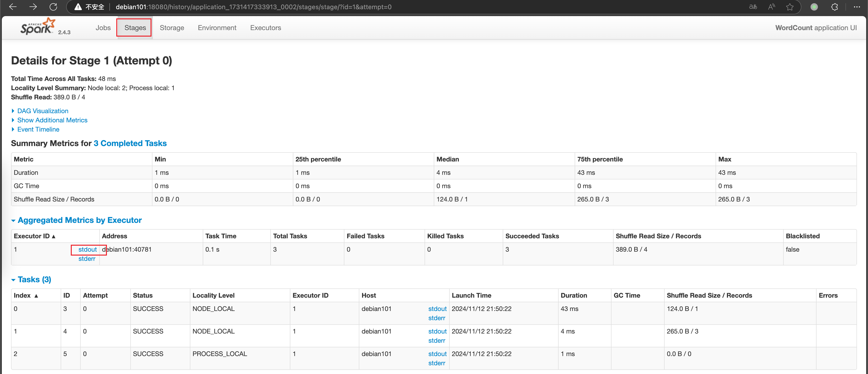Collapse the Tasks (3) section
Image resolution: width=868 pixels, height=374 pixels.
click(34, 279)
